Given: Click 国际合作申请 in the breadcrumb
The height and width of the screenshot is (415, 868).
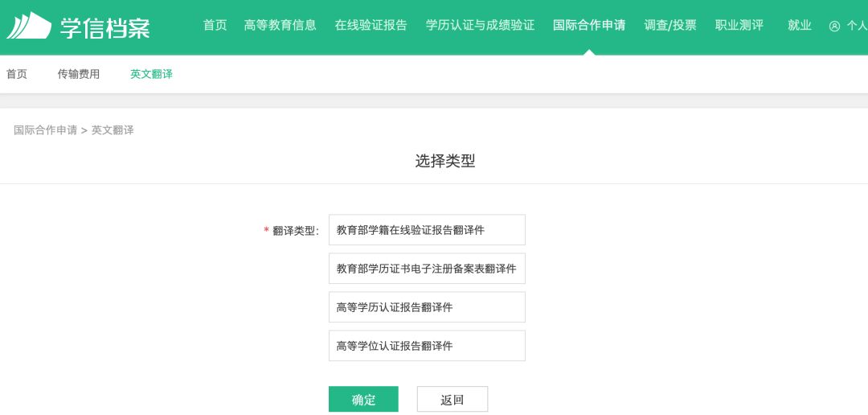Looking at the screenshot, I should coord(45,131).
